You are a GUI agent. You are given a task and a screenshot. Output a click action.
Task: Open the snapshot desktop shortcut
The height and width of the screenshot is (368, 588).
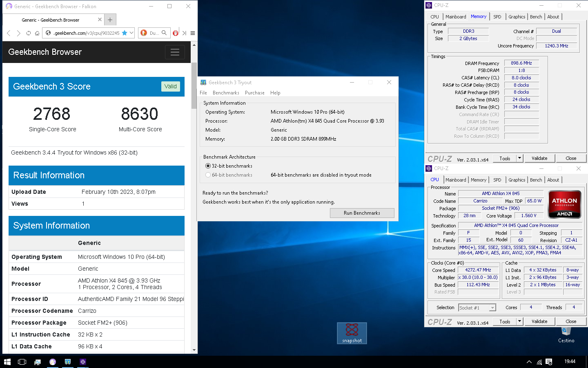tap(352, 333)
